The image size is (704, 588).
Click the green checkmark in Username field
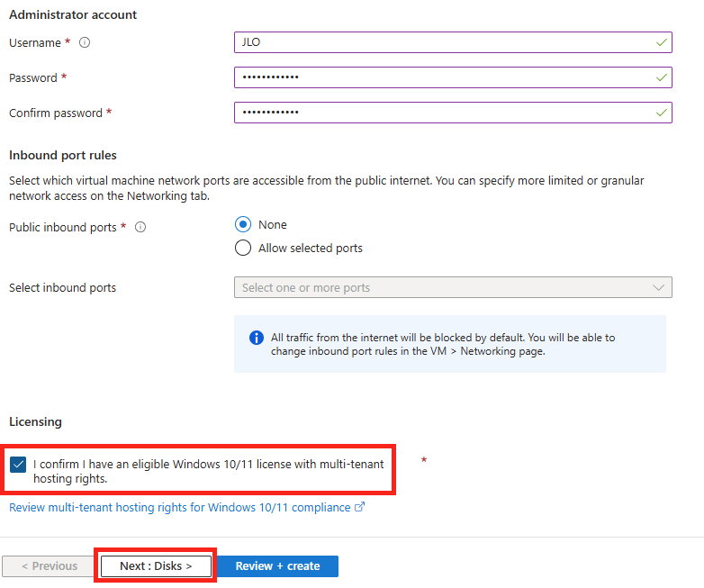click(661, 42)
